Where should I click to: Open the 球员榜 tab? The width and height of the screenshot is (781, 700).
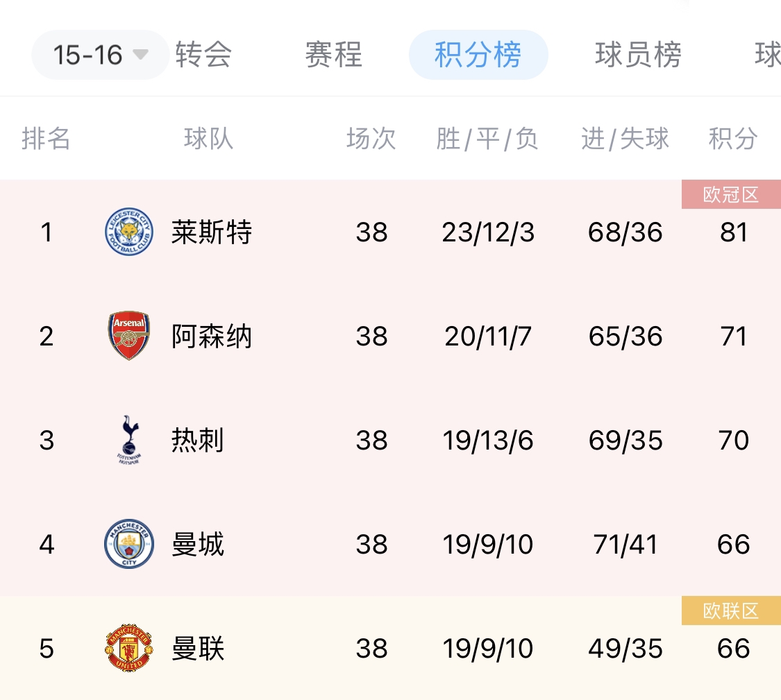(639, 54)
